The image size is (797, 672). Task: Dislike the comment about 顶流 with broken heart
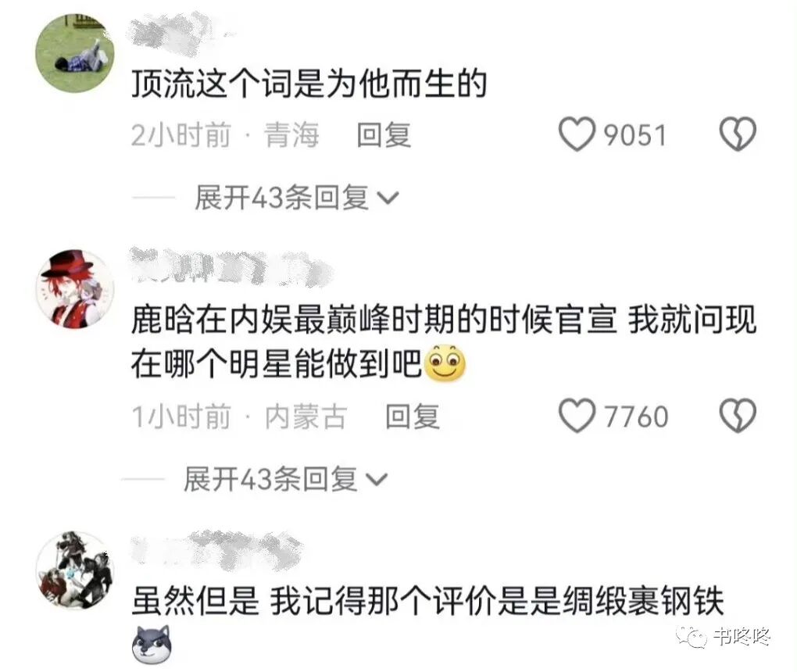[x=738, y=134]
